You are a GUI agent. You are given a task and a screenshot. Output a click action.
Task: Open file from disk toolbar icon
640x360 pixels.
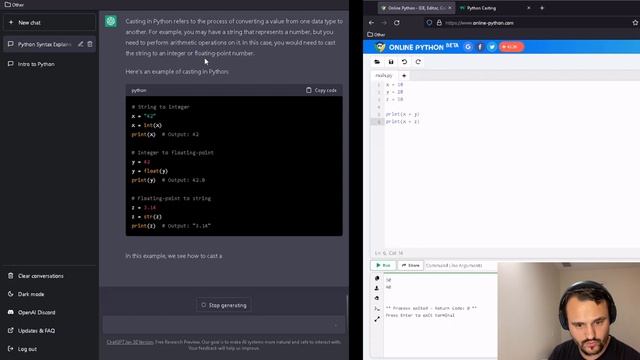click(x=377, y=62)
